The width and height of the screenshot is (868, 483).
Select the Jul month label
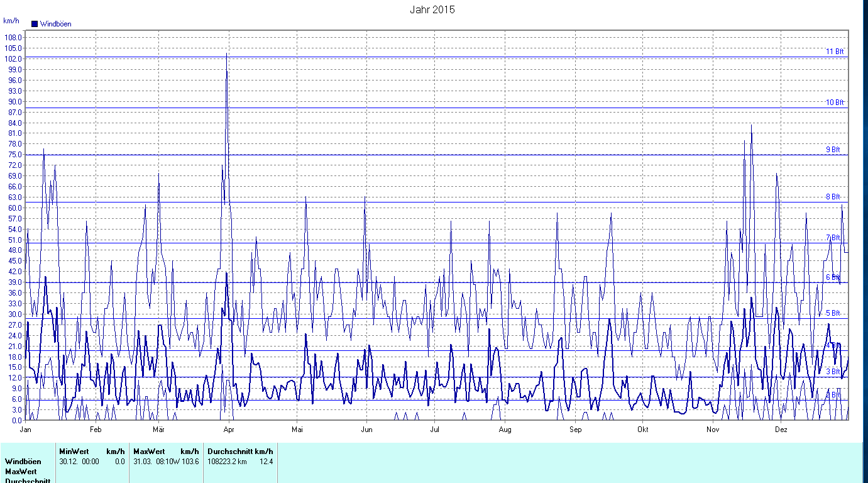pyautogui.click(x=434, y=430)
